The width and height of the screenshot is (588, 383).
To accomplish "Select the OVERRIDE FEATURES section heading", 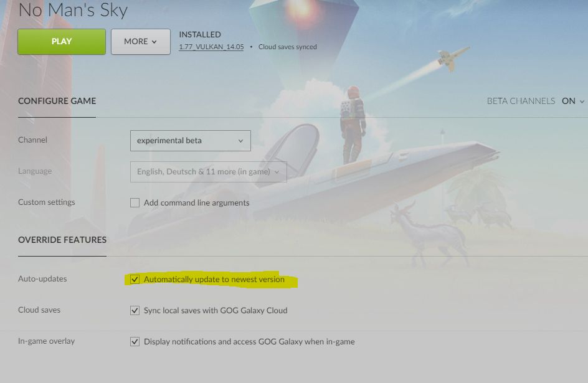I will click(62, 240).
